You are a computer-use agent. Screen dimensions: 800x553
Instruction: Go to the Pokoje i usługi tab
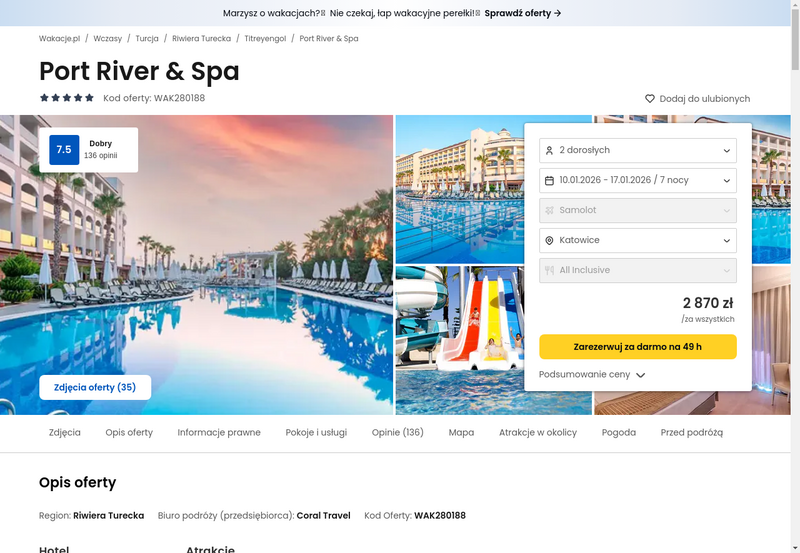coord(316,433)
